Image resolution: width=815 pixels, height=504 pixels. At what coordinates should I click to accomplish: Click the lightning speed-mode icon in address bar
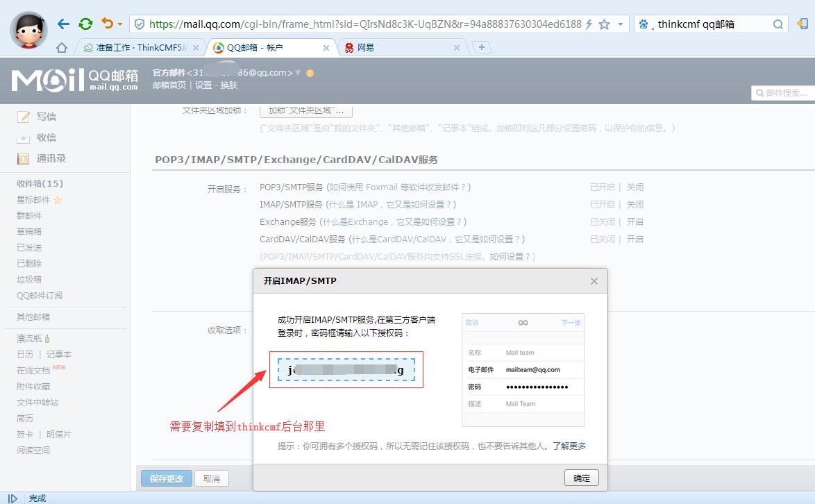pyautogui.click(x=589, y=24)
